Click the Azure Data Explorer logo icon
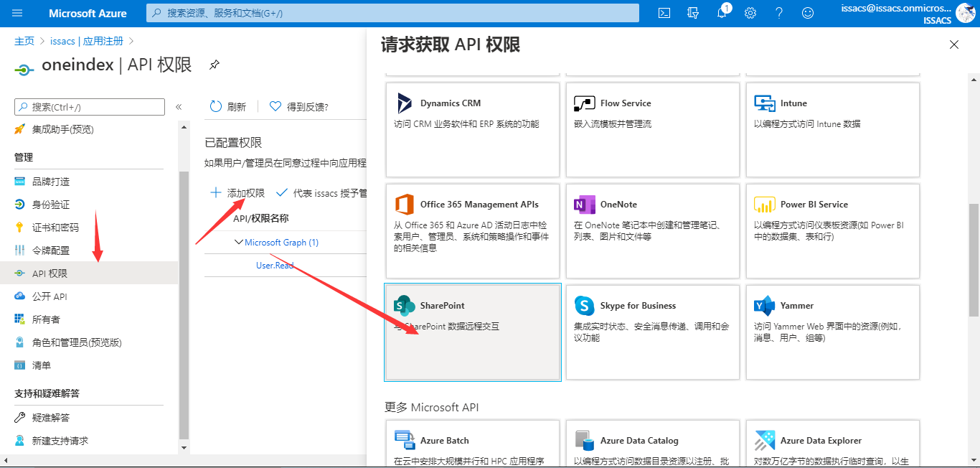Viewport: 980px width, 468px height. (x=765, y=440)
